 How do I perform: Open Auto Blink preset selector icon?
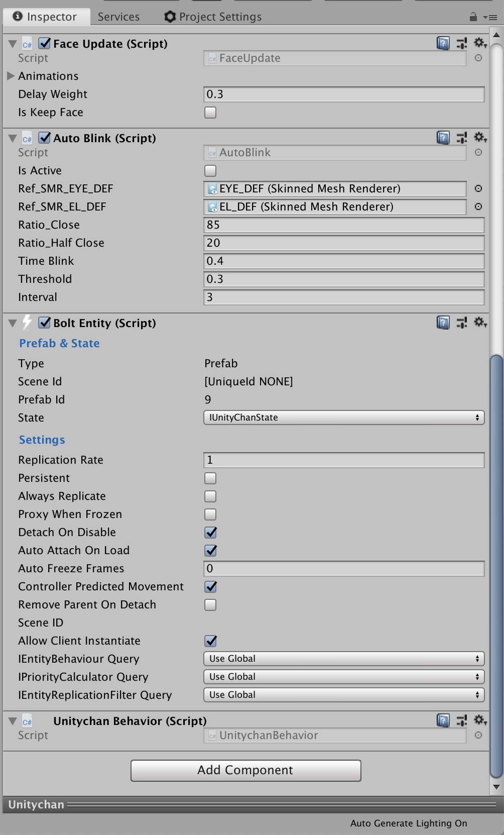(x=462, y=138)
